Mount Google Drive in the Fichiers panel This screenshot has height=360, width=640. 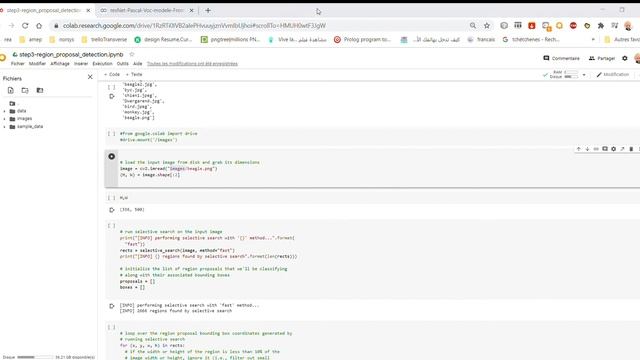tap(40, 90)
